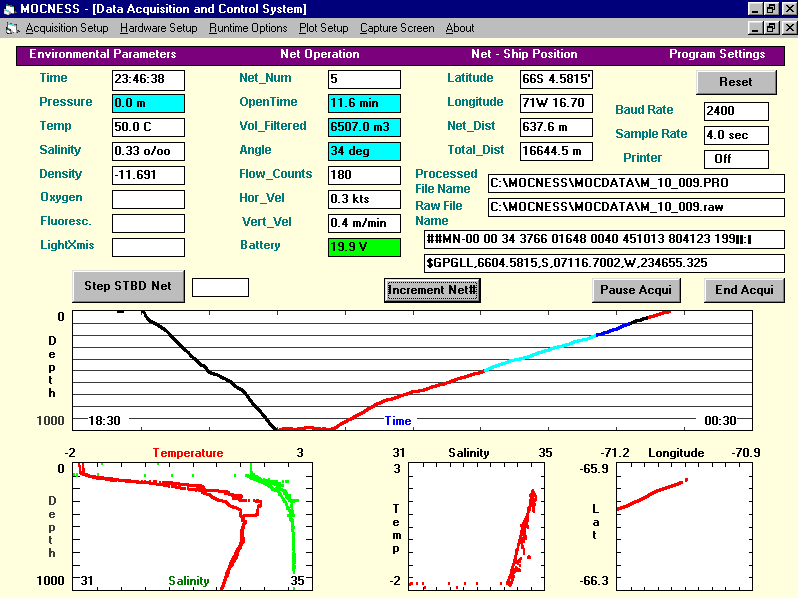Click the empty LightXmis field
The width and height of the screenshot is (798, 598).
pyautogui.click(x=148, y=247)
